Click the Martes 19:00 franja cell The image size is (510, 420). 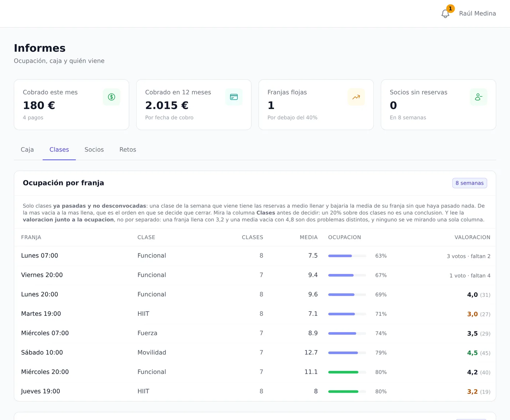(x=41, y=314)
